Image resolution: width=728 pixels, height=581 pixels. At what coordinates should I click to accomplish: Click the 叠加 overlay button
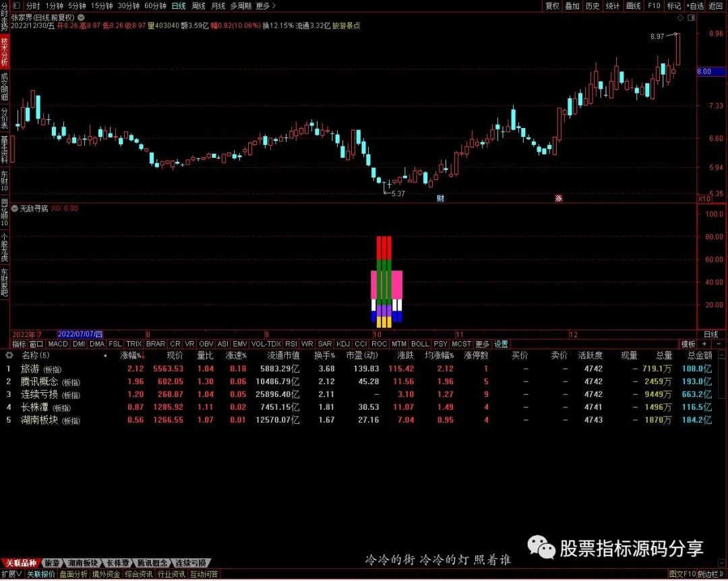pos(572,6)
